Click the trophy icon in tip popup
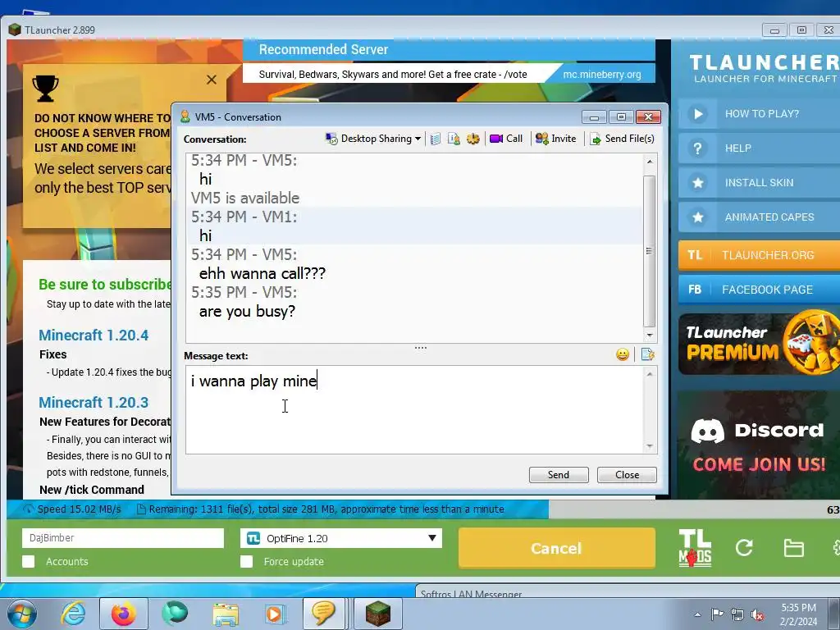 [46, 88]
